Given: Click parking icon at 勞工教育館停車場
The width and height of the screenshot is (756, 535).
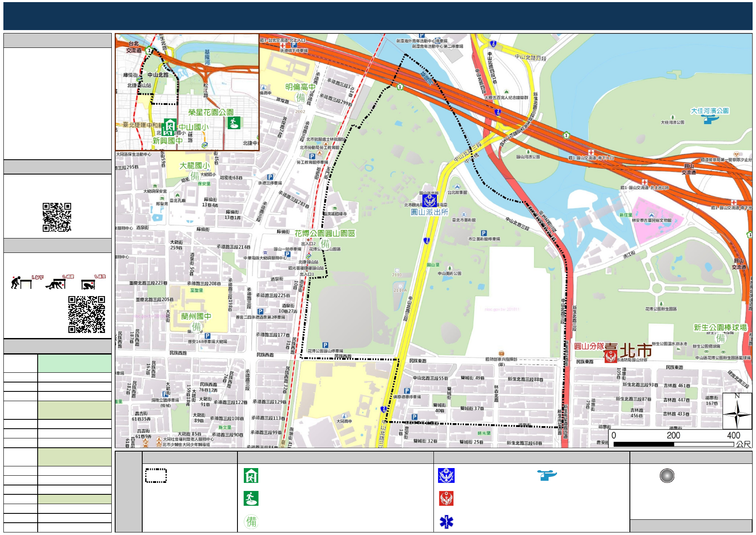Looking at the screenshot, I should (312, 156).
